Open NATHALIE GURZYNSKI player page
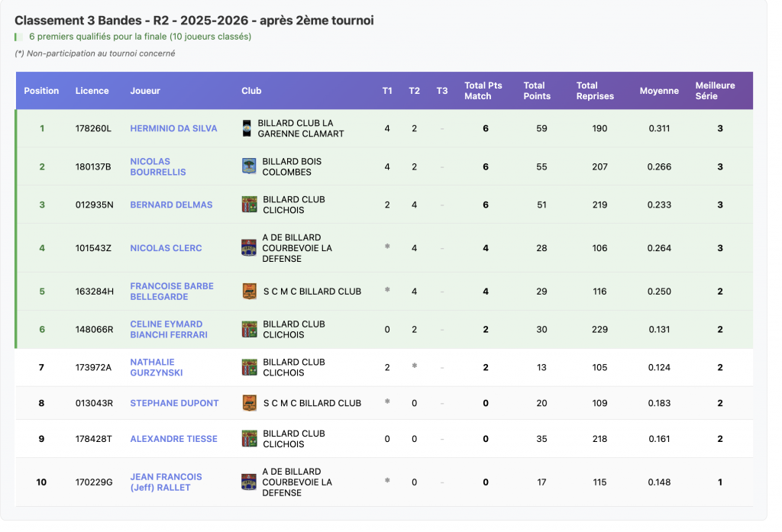Screen dimensions: 782x532 157,367
